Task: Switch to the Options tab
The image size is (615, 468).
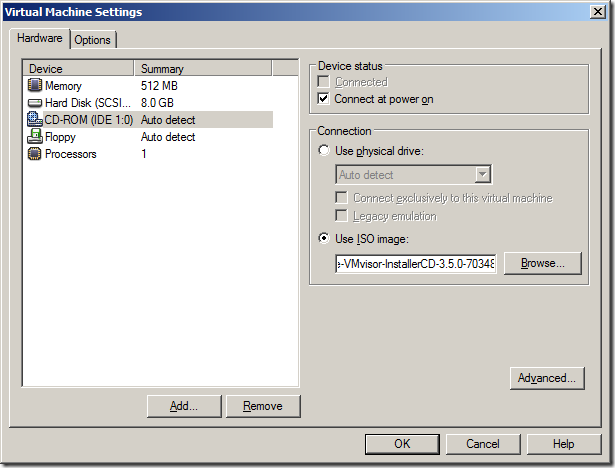Action: pos(93,40)
